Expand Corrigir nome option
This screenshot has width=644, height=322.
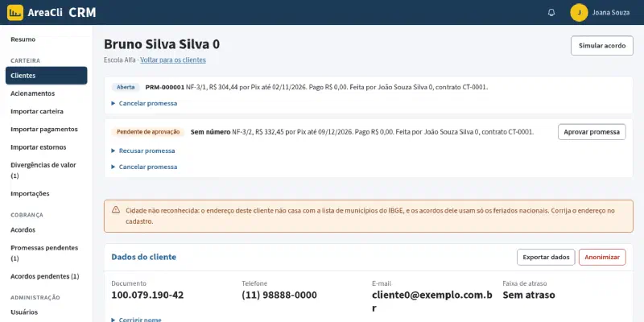tap(136, 320)
